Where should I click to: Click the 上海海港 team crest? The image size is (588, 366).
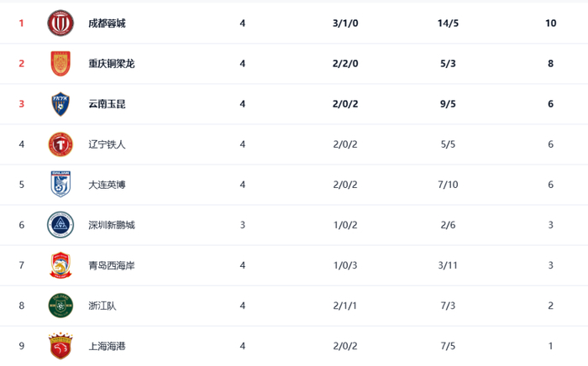click(x=60, y=345)
